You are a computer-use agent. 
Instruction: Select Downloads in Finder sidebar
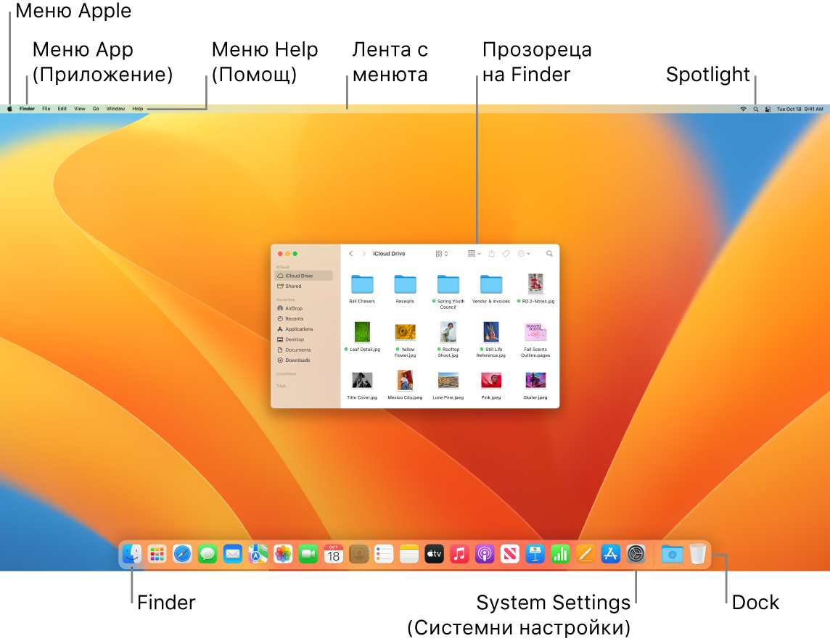click(x=304, y=360)
